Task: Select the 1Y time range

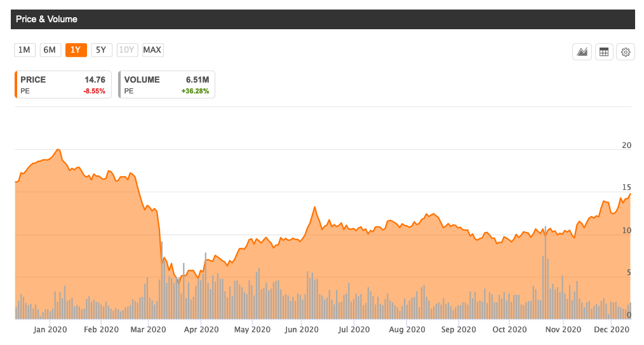Action: 76,50
